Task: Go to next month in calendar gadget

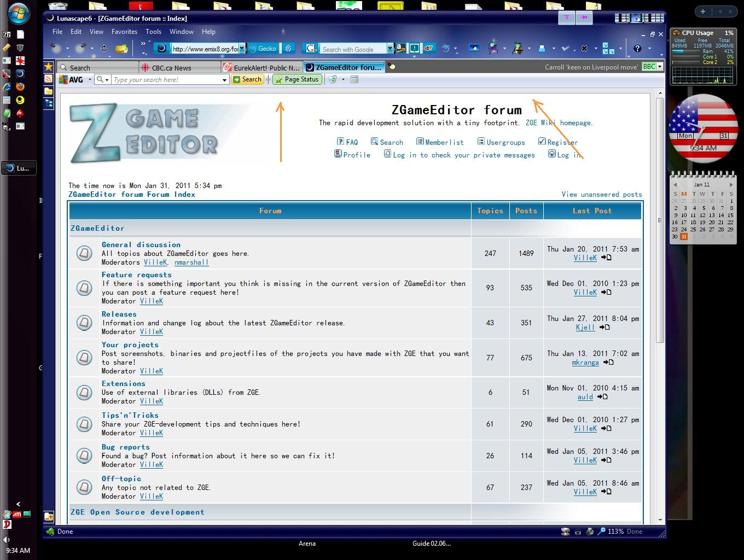Action: point(731,184)
